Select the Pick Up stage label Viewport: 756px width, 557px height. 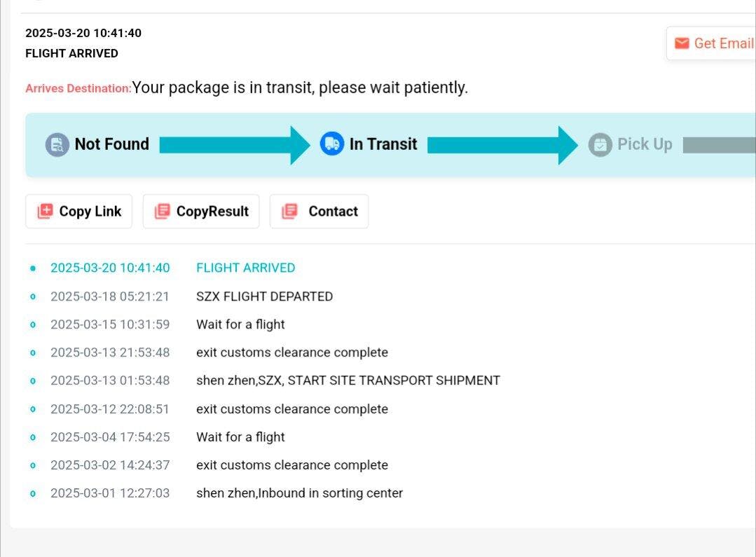(645, 144)
